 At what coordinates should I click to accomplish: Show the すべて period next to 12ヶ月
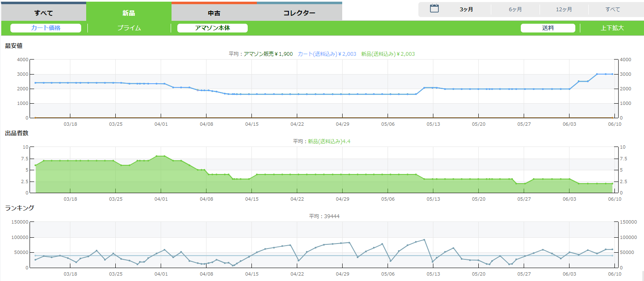612,9
